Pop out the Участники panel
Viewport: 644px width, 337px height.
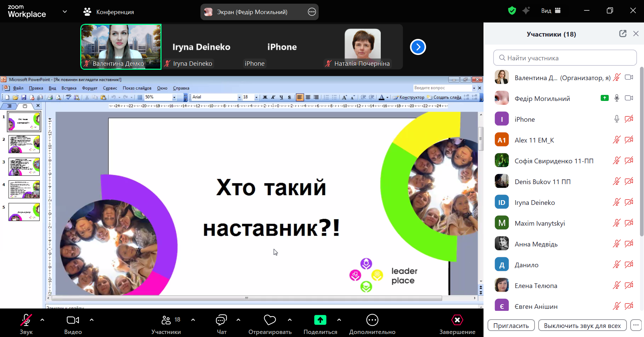point(623,34)
